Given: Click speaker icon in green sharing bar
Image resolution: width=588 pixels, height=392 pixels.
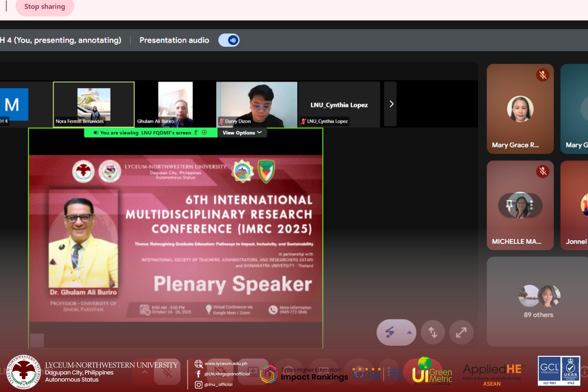Looking at the screenshot, I should coord(96,133).
